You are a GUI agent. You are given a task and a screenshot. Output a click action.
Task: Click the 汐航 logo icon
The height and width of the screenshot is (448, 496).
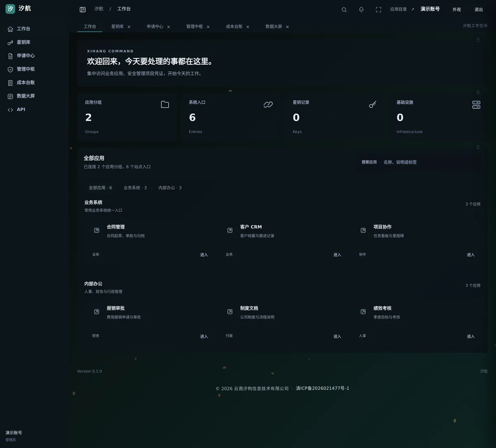10,9
